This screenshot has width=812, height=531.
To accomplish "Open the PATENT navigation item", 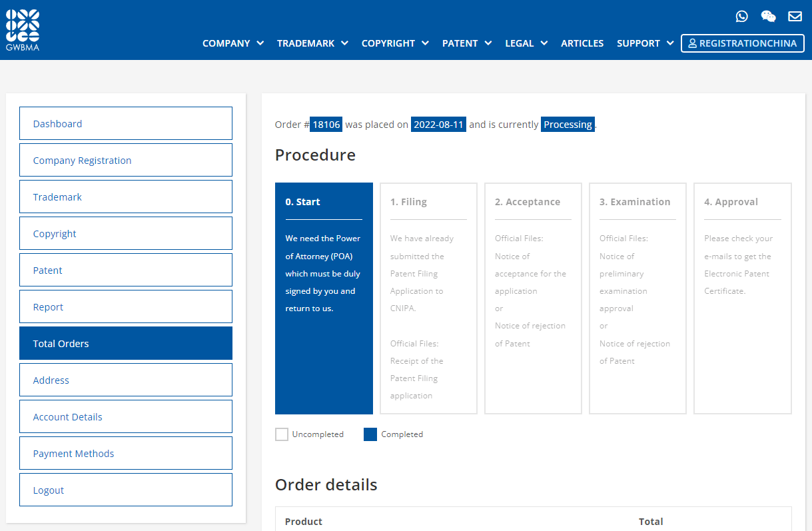I will [460, 43].
